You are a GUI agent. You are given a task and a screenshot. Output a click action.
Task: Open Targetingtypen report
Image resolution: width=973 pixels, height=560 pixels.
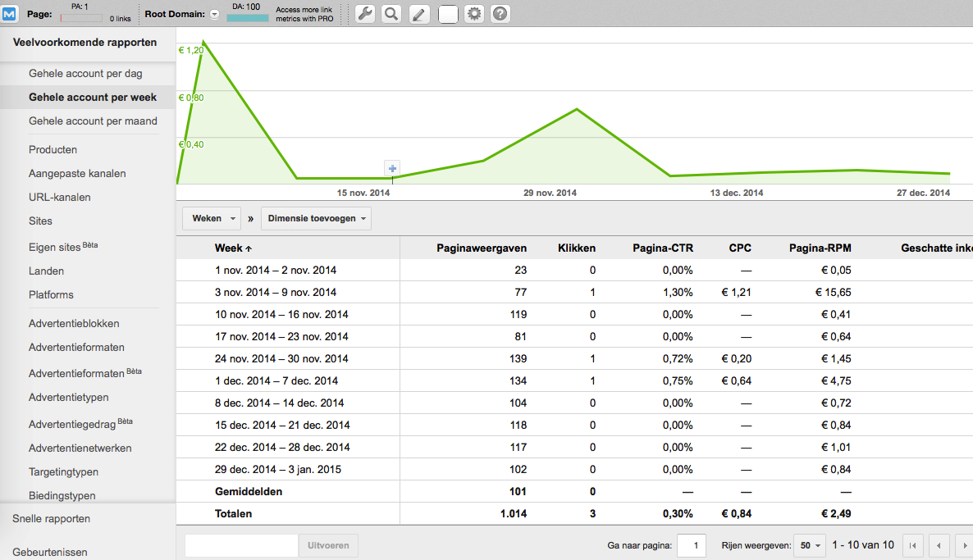[x=63, y=472]
